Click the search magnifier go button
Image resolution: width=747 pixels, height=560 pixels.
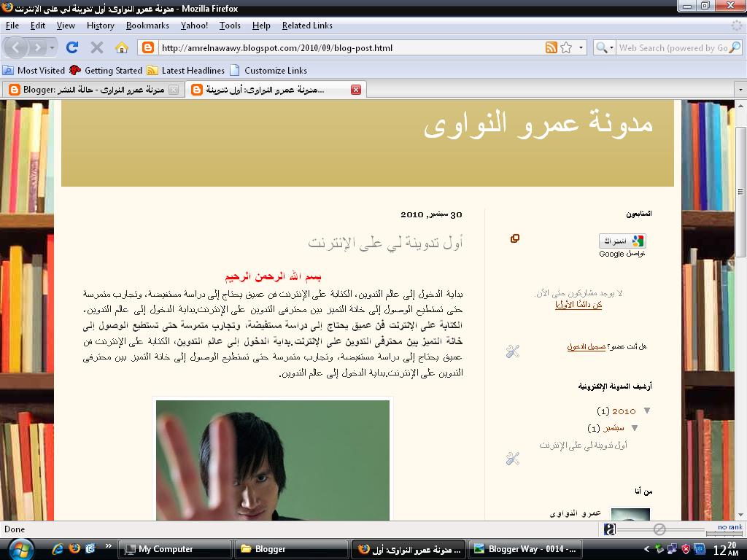coord(735,47)
